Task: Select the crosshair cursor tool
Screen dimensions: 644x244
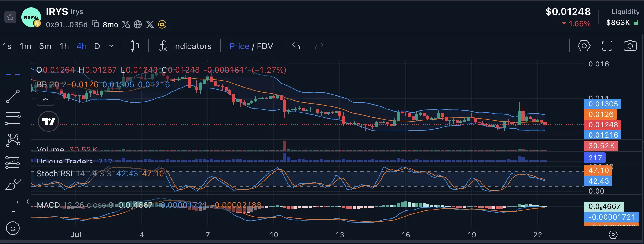Action: pos(13,75)
